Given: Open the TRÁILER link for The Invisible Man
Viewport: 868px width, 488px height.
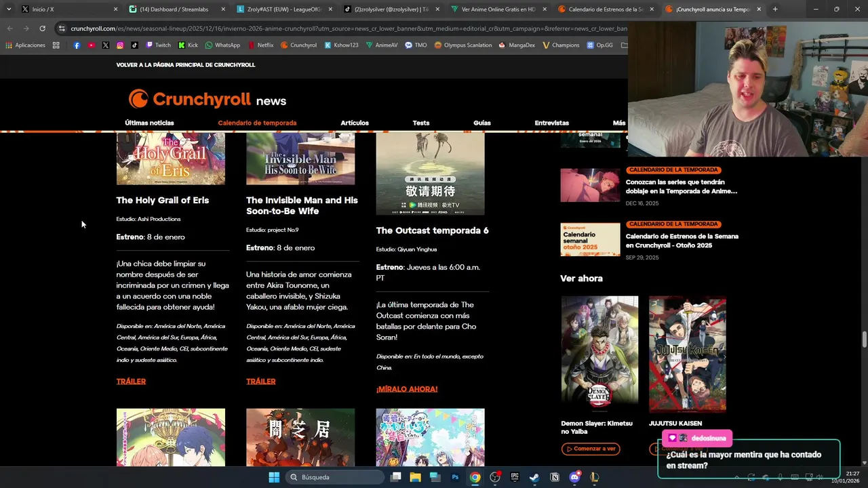Looking at the screenshot, I should (261, 382).
